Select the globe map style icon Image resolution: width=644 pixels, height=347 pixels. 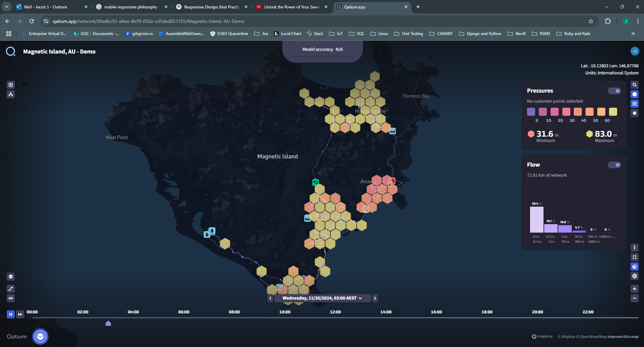[x=634, y=276]
